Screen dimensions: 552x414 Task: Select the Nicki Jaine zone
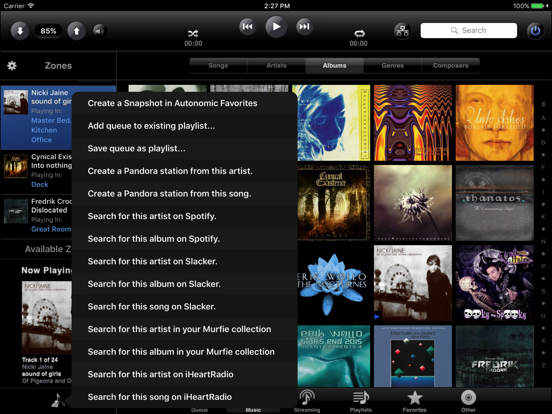tap(37, 117)
